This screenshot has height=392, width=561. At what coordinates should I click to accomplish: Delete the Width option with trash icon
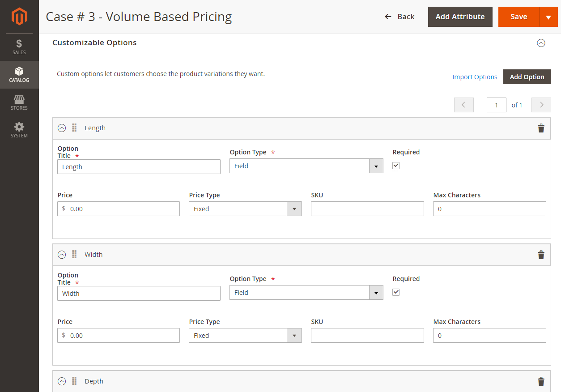point(541,255)
